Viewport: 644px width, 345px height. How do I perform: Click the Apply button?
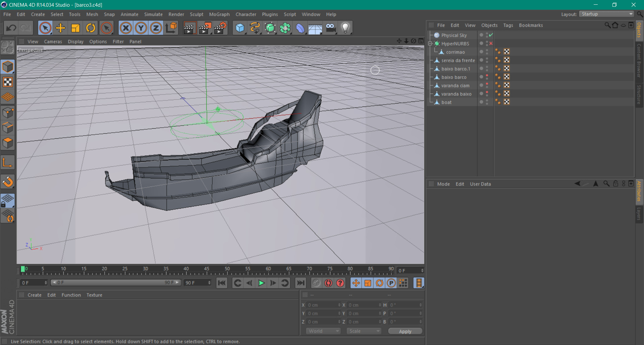point(405,331)
